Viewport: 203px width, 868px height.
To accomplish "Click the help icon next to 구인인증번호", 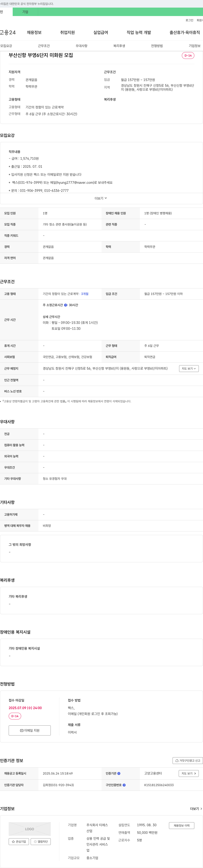I will point(124,785).
